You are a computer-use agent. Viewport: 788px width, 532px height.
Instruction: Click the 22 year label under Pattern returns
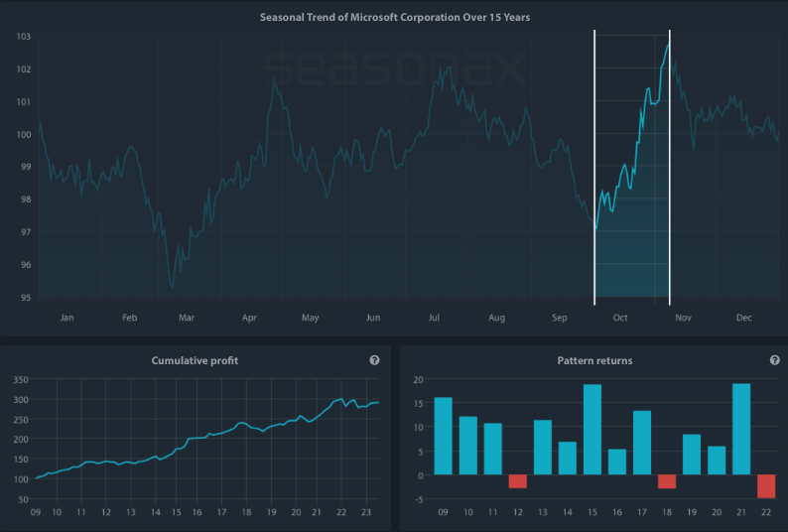[x=766, y=512]
